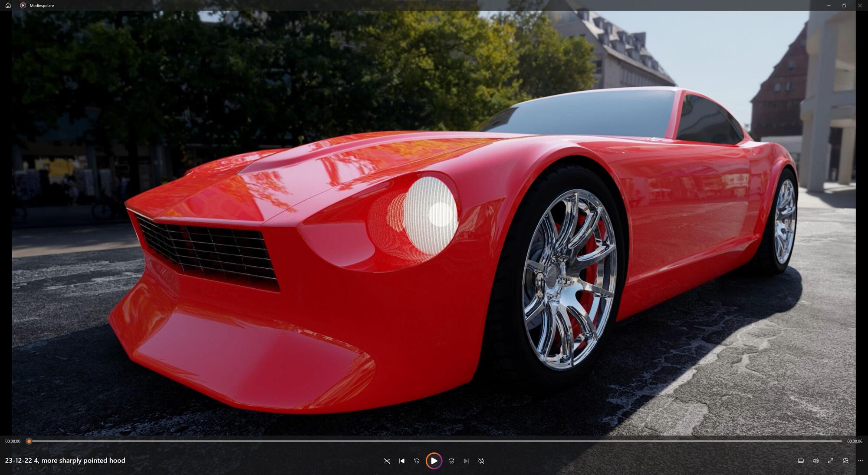Viewport: 868px width, 475px height.
Task: Go to the next track
Action: 466,461
